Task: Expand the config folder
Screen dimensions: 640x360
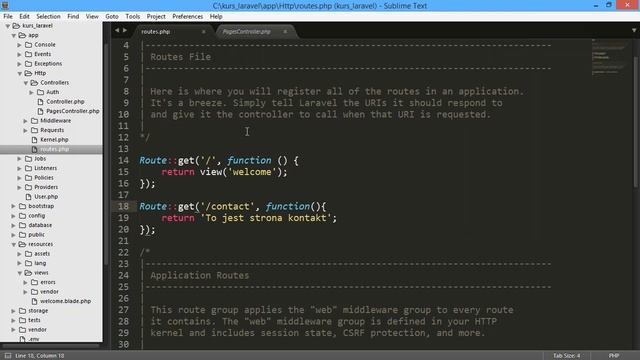Action: [x=14, y=216]
